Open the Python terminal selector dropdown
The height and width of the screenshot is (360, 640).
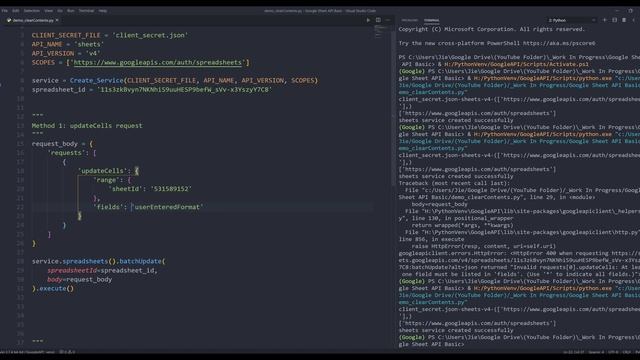571,20
